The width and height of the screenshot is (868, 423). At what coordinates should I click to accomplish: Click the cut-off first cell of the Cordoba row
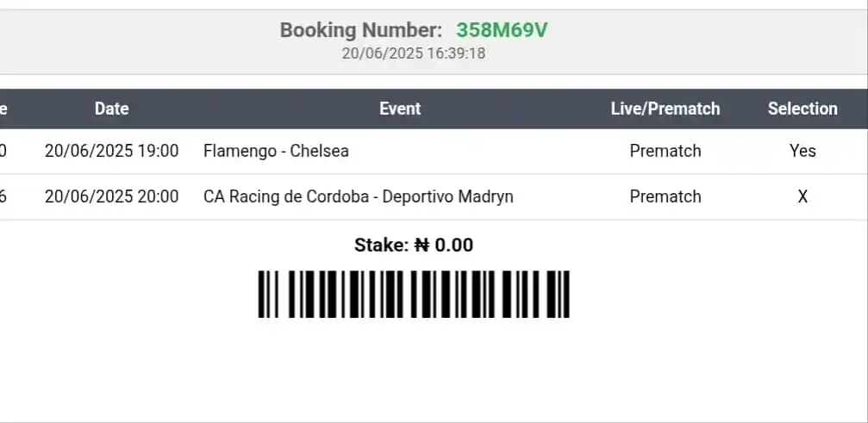coord(3,196)
